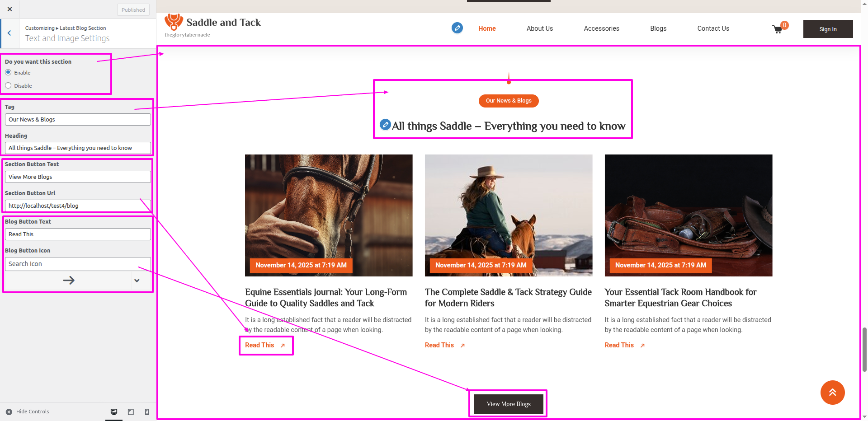Open the About Us menu item
Viewport: 868px width, 421px height.
tap(539, 28)
